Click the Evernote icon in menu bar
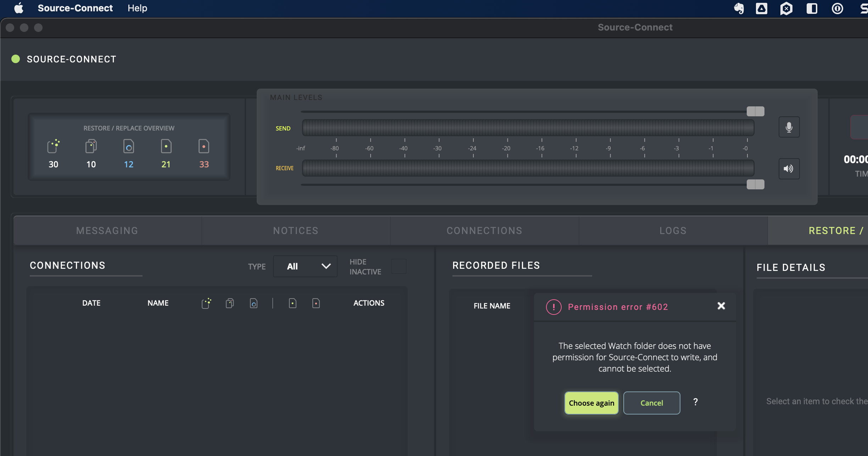This screenshot has width=868, height=456. click(739, 8)
